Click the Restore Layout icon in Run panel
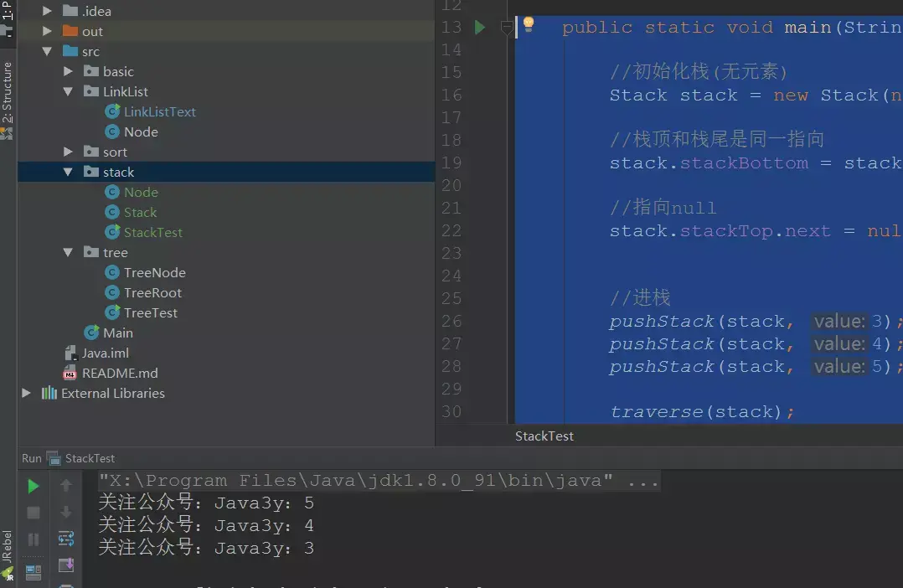Screen dimensions: 903x588 point(33,573)
